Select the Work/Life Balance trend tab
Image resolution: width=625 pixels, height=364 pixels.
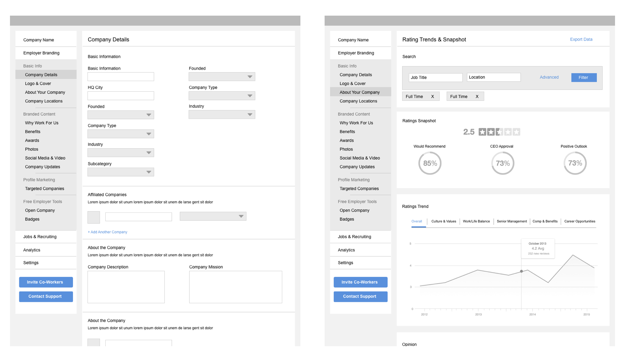(476, 221)
